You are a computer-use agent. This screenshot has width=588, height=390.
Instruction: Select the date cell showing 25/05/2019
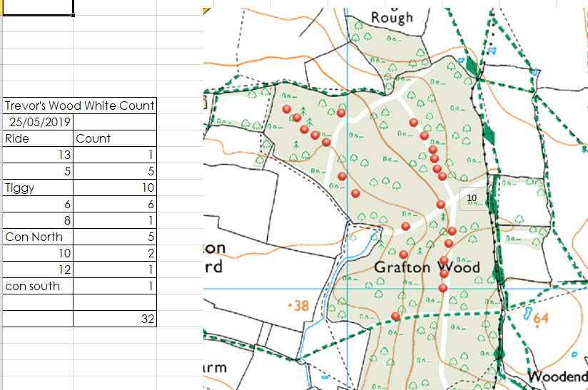coord(38,122)
